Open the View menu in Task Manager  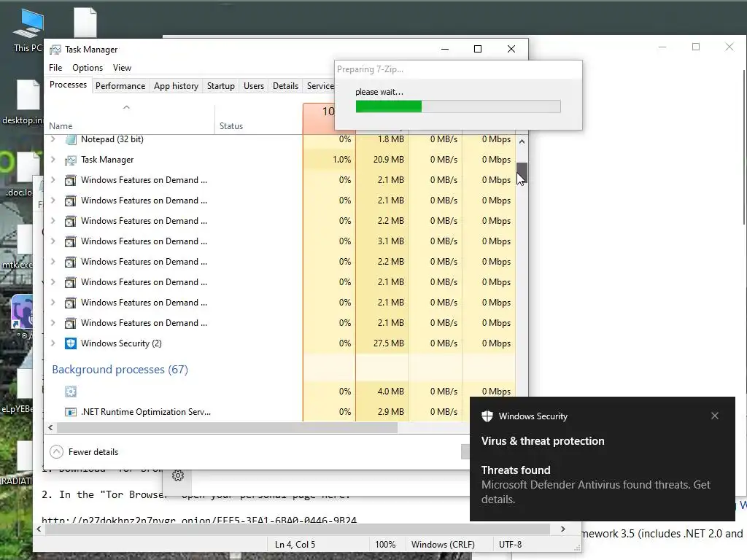tap(122, 68)
